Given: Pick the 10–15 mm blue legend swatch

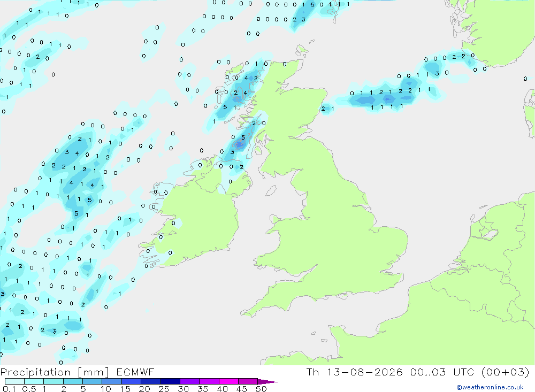Looking at the screenshot, I should pos(112,381).
